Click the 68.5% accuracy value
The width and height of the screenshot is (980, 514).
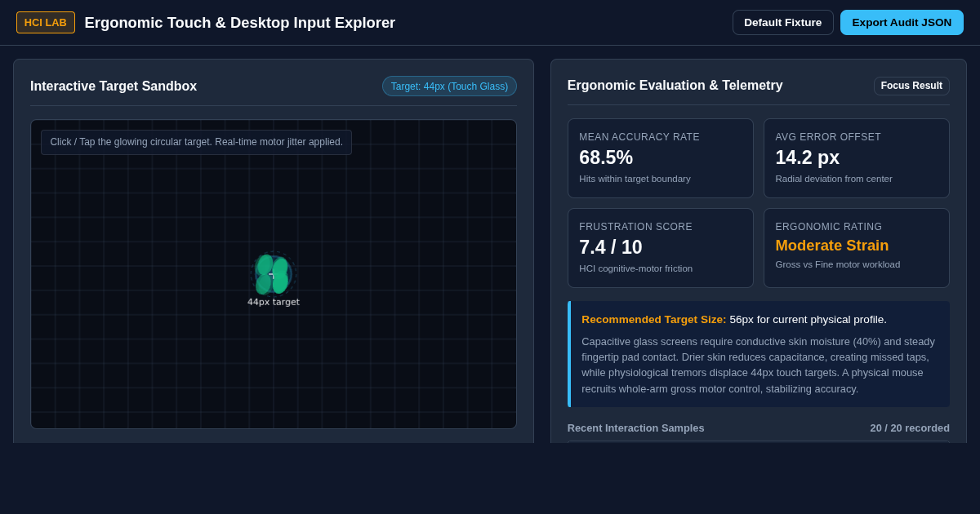(x=606, y=157)
